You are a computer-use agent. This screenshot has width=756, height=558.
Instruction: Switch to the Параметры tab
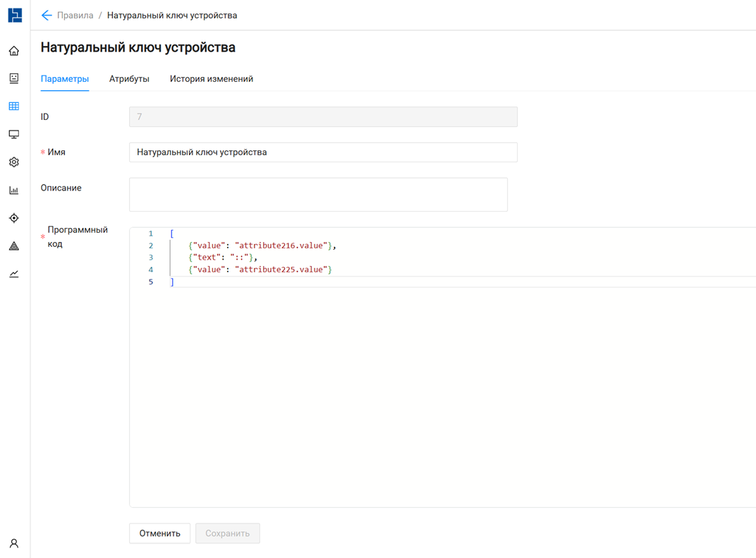(x=65, y=79)
